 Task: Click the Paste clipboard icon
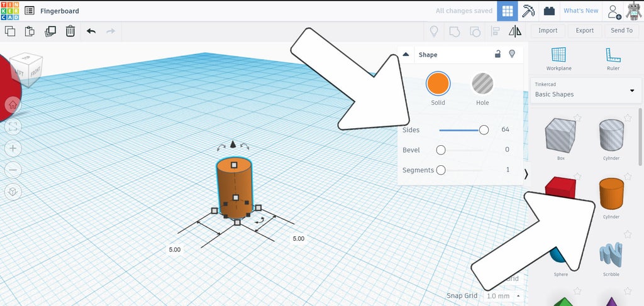(30, 31)
